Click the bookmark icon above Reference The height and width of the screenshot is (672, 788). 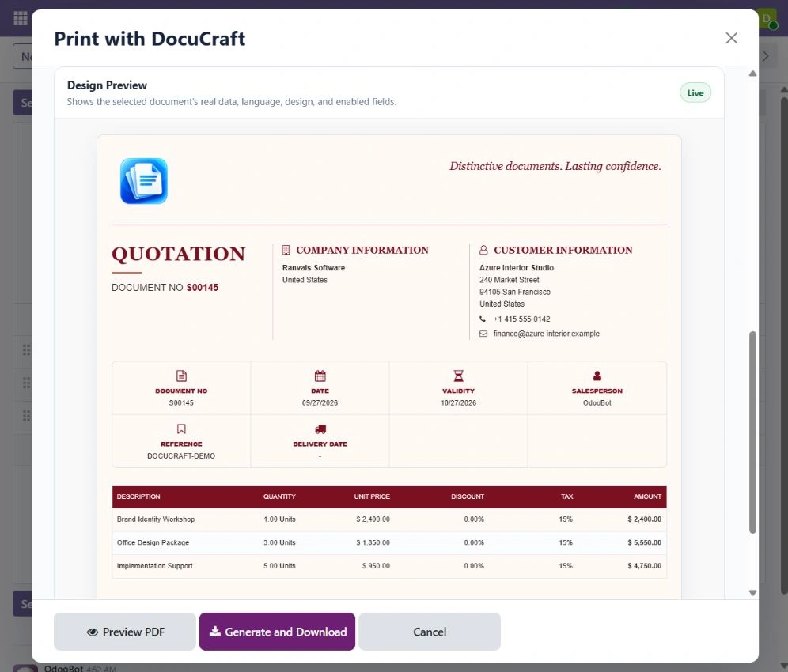click(181, 429)
